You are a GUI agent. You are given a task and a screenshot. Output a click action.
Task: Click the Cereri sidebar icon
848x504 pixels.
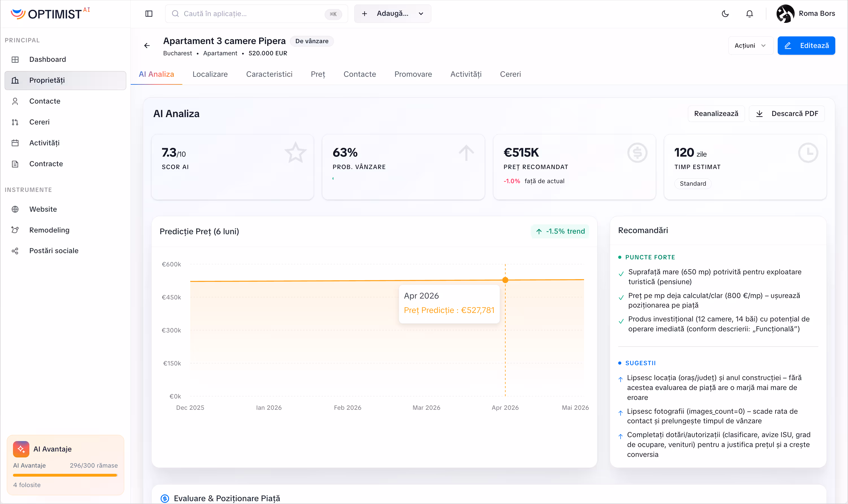(15, 122)
